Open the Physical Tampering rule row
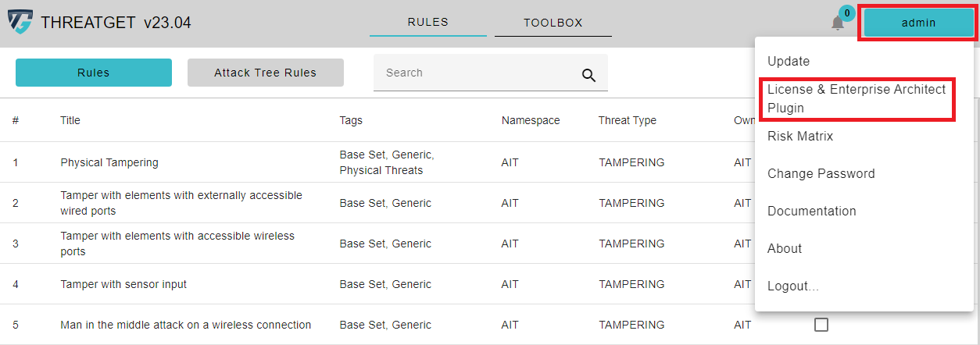Viewport: 980px width, 345px height. coord(109,162)
